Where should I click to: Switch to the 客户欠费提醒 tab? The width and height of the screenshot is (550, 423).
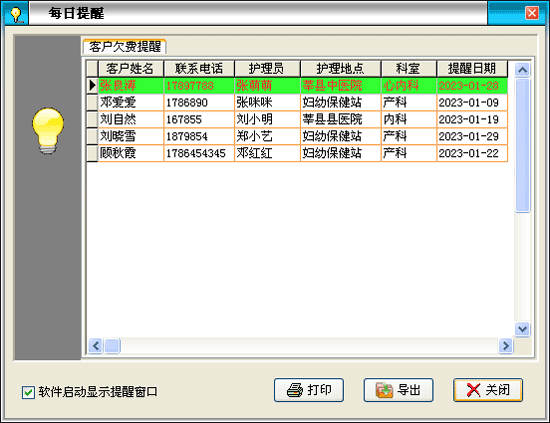click(125, 47)
